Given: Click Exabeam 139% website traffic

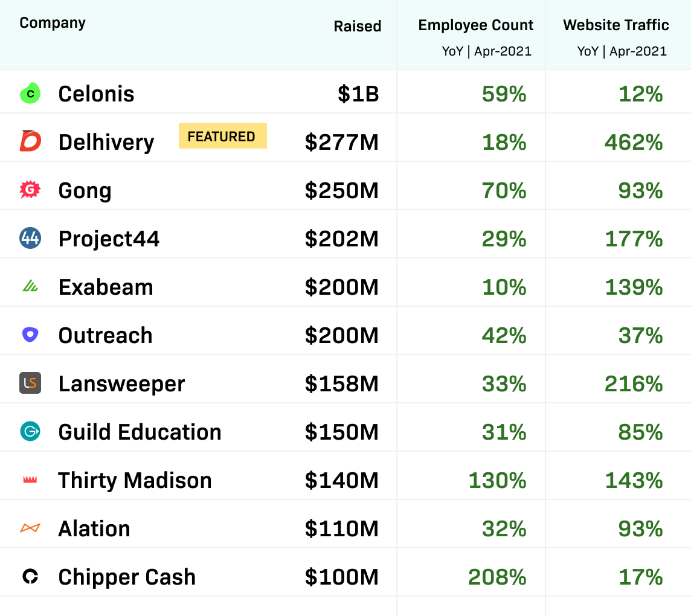Looking at the screenshot, I should coord(634,287).
